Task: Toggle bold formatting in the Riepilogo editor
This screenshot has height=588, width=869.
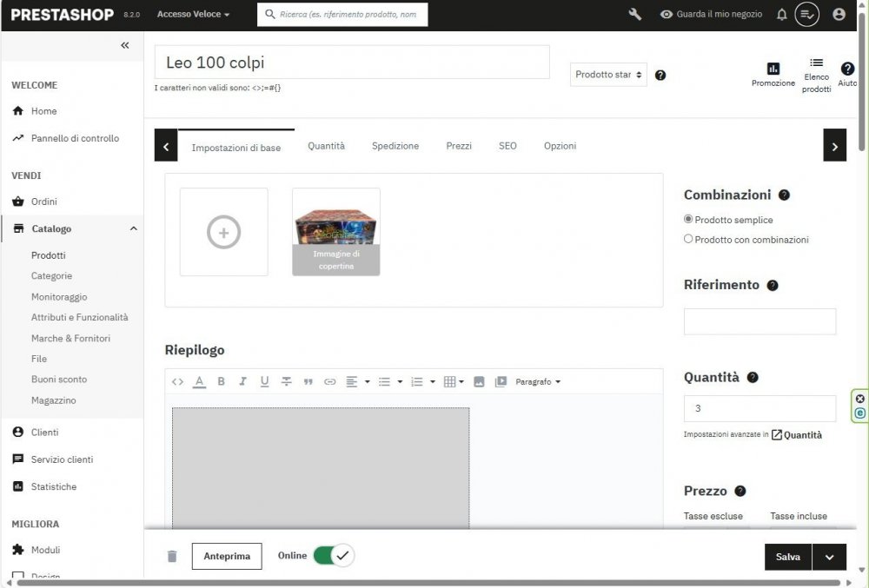Action: coord(221,380)
